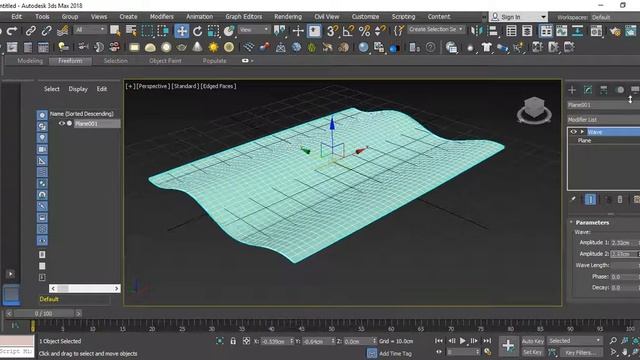The height and width of the screenshot is (360, 640).
Task: Open the Modifiers menu
Action: [x=162, y=17]
